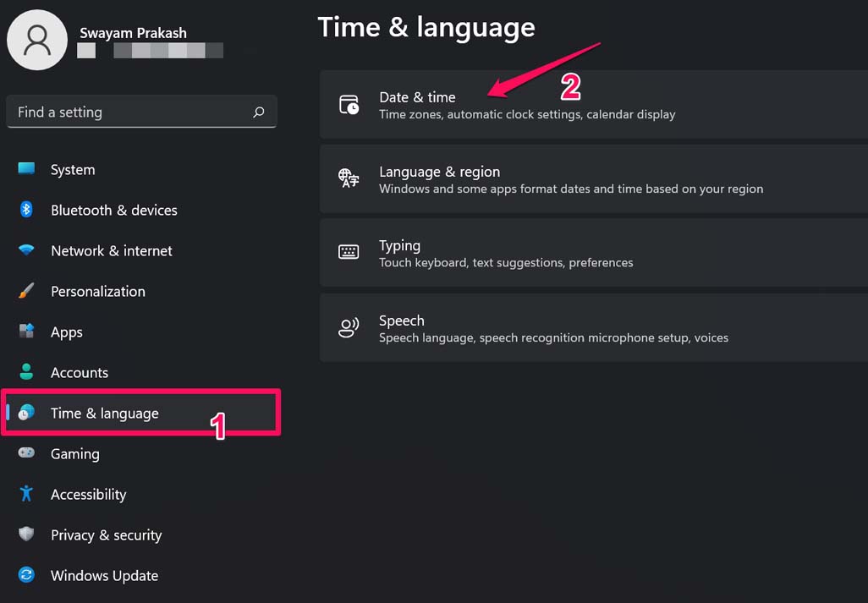Click the Windows Update icon
The image size is (868, 603).
(26, 575)
